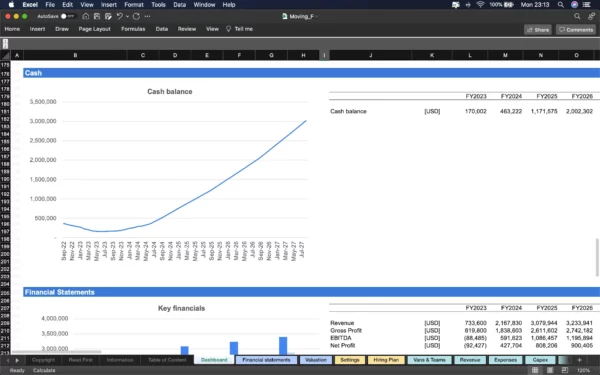Viewport: 600px width, 375px height.
Task: Open the Draw ribbon tab
Action: pyautogui.click(x=62, y=29)
